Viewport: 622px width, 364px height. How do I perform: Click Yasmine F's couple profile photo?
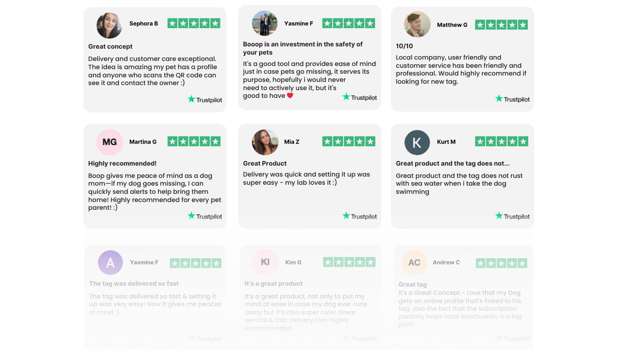[265, 23]
